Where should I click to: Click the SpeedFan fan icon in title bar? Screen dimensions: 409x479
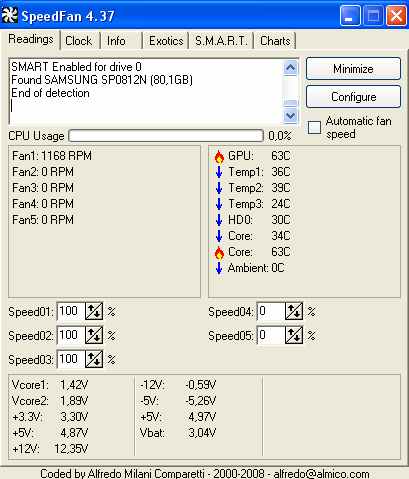[x=10, y=15]
